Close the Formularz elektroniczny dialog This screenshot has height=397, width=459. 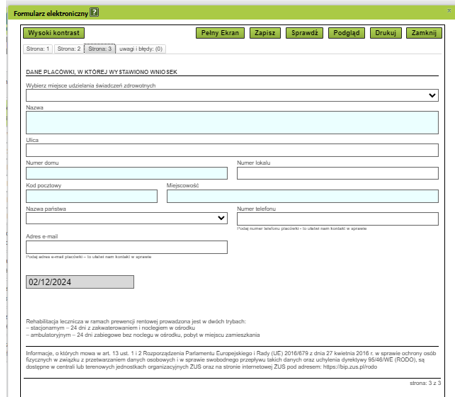coord(449,11)
